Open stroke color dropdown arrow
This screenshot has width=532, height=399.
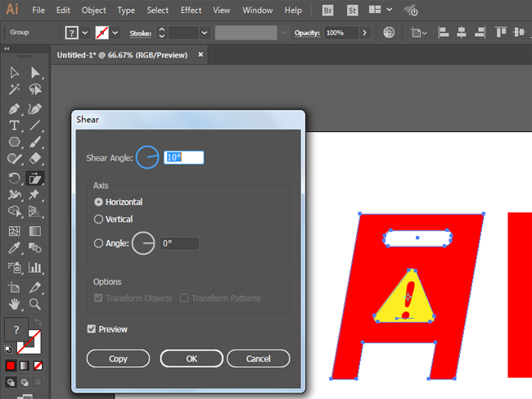(115, 33)
